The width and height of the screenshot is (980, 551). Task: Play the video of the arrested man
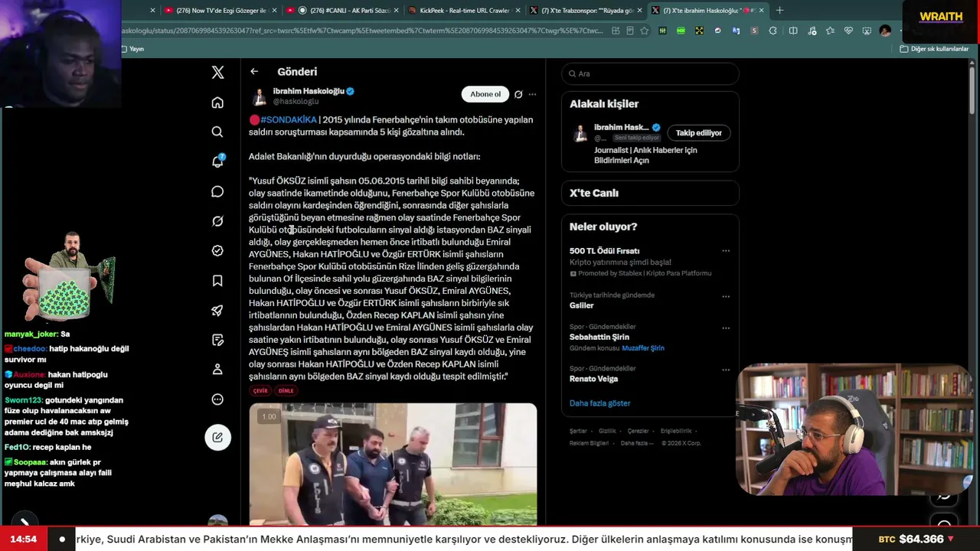pyautogui.click(x=393, y=464)
